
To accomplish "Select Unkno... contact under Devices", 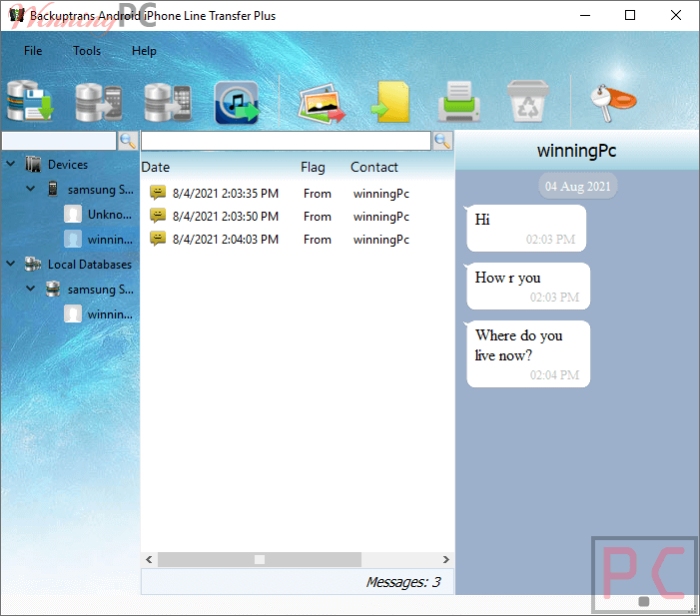I will pos(110,215).
